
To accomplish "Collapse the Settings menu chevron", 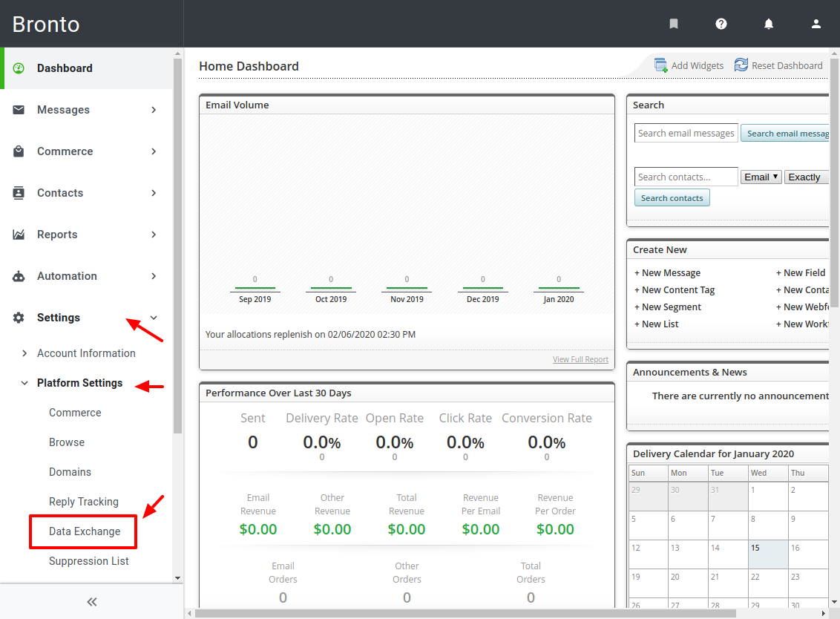I will tap(154, 317).
